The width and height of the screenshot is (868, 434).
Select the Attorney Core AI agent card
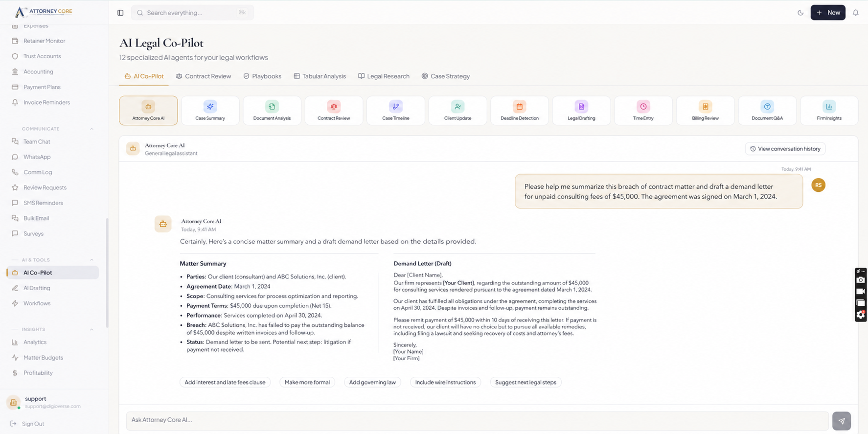148,111
